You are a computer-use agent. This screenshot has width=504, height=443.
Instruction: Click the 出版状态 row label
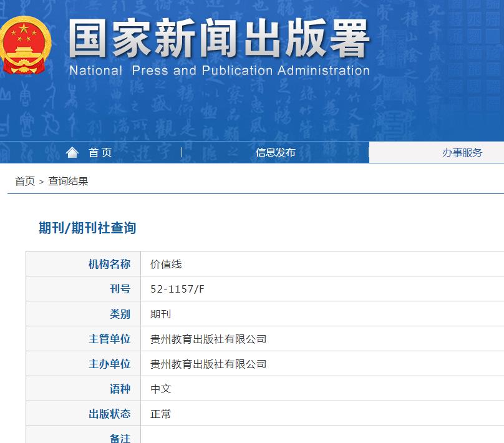[x=110, y=413]
